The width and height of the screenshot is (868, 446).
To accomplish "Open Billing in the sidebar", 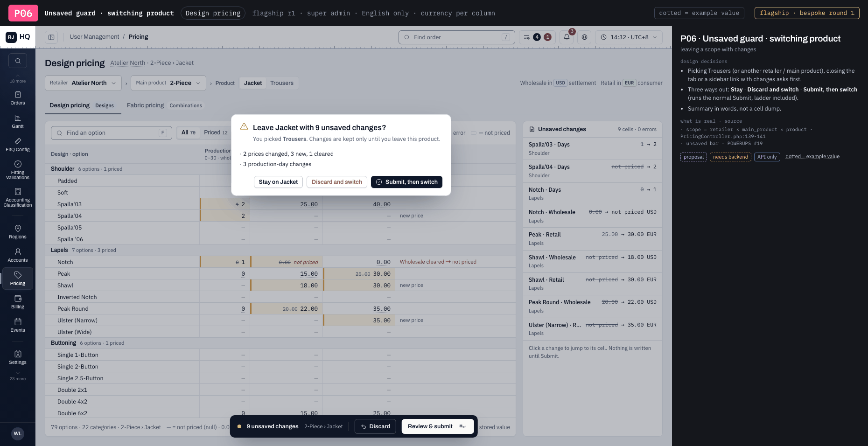I will click(x=18, y=302).
